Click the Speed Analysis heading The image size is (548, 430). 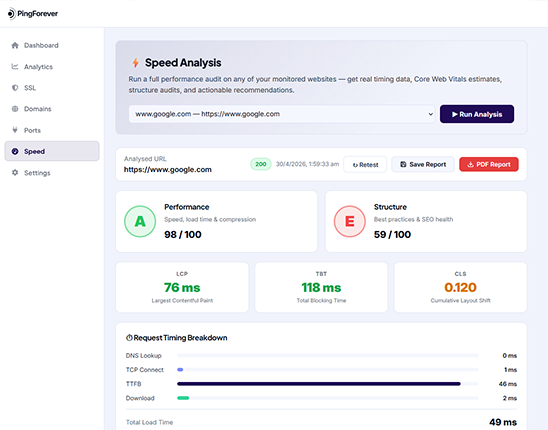(183, 63)
